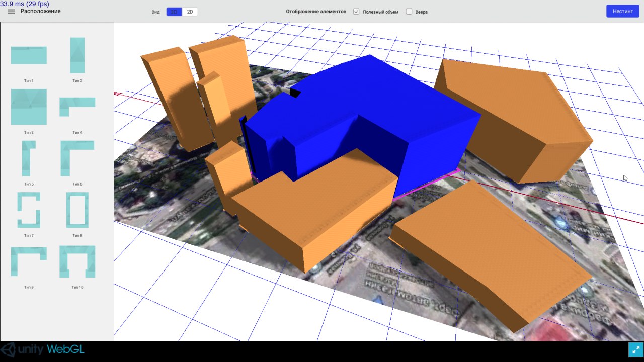
Task: Select the Тип 1 horizontal rectangle shape
Action: coord(29,55)
